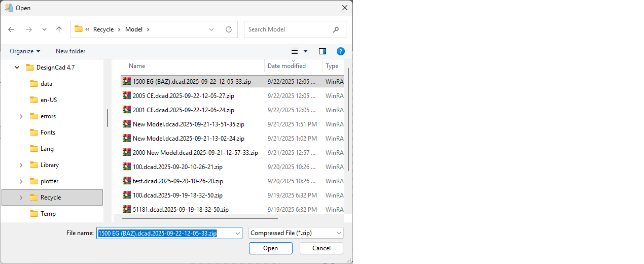Click the Up one level arrow
Viewport: 644px width, 264px height.
[59, 29]
